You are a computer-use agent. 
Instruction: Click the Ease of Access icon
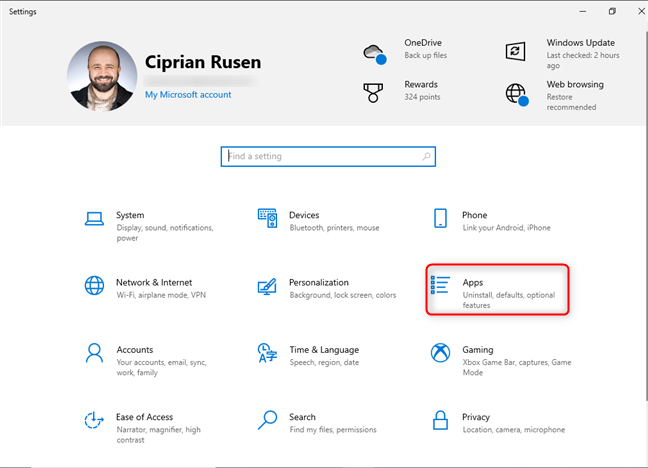(94, 420)
